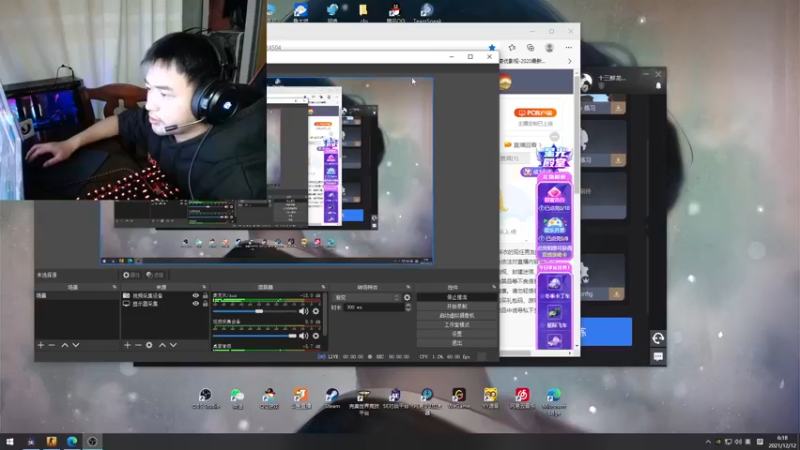Add a new source with plus icon
The height and width of the screenshot is (450, 800).
[128, 345]
